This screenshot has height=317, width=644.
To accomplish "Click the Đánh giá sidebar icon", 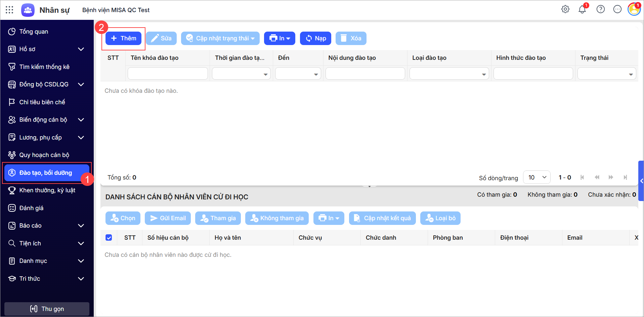I will 12,208.
